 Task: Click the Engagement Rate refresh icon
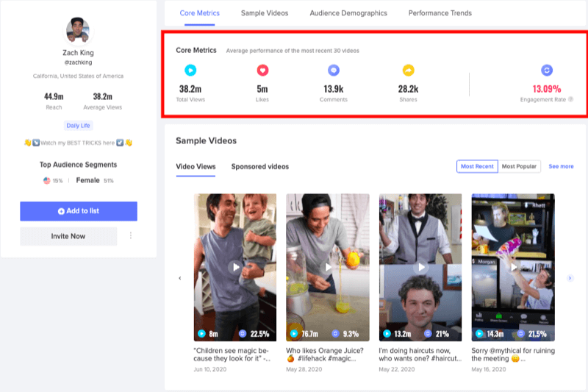coord(547,70)
